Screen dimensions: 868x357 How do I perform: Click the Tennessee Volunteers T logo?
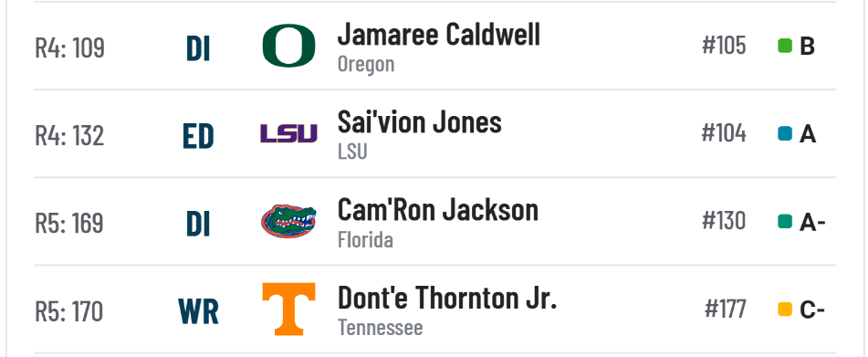[289, 310]
